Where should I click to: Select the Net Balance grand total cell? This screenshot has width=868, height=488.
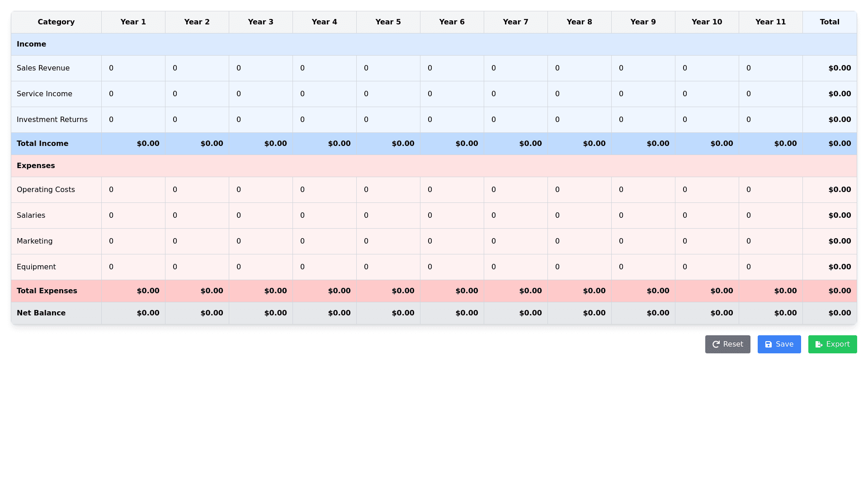[830, 313]
